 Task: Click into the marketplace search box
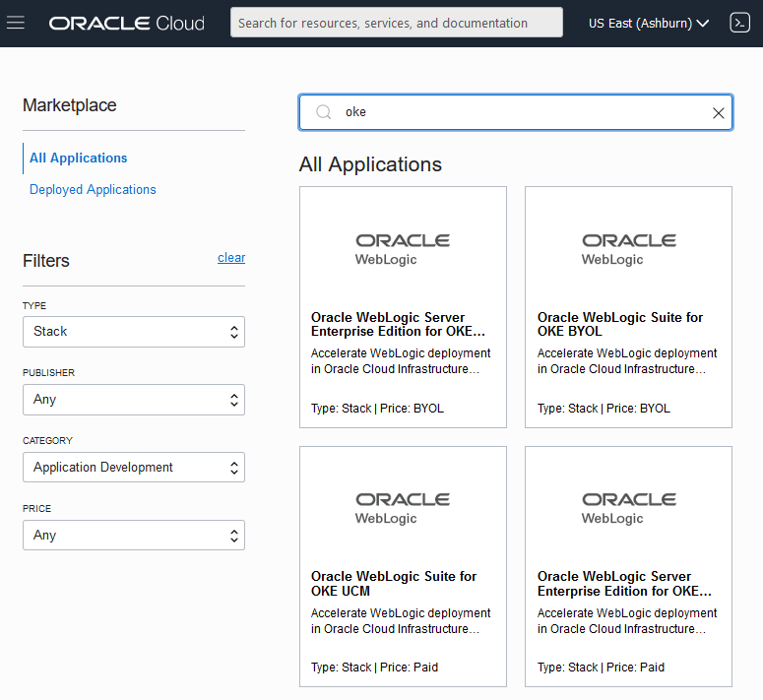tap(522, 112)
